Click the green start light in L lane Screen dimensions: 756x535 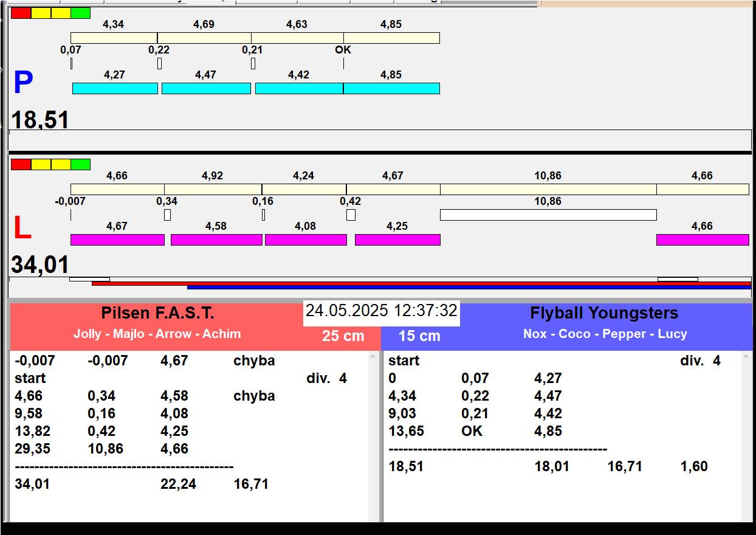pyautogui.click(x=80, y=164)
